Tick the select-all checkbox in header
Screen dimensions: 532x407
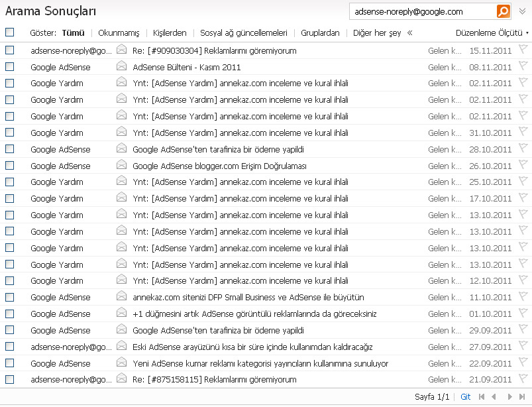tap(9, 32)
